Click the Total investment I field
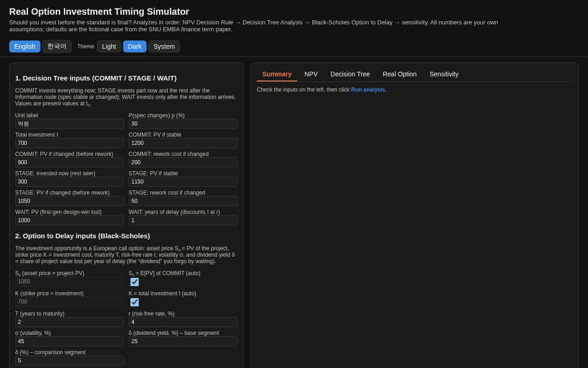Image resolution: width=588 pixels, height=368 pixels. [69, 143]
